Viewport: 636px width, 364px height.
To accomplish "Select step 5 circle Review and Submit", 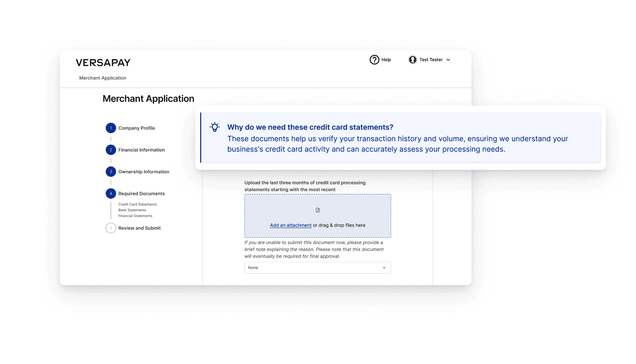I will tap(111, 228).
